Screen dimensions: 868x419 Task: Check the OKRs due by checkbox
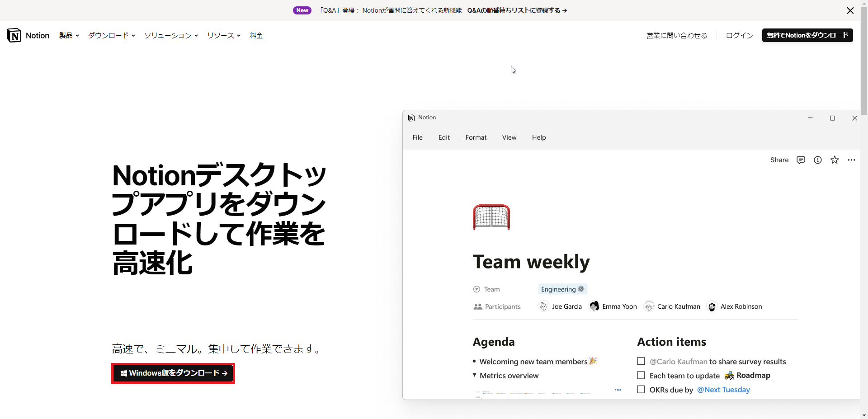[x=641, y=389]
